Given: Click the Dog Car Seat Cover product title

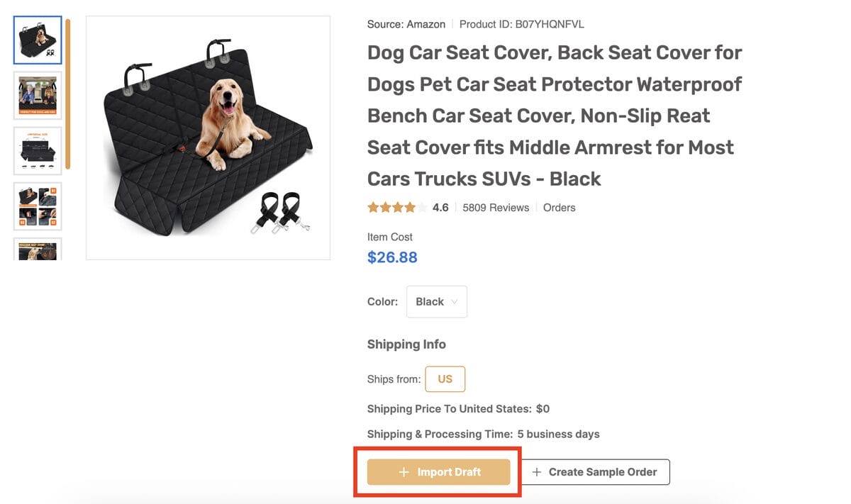Looking at the screenshot, I should 555,116.
